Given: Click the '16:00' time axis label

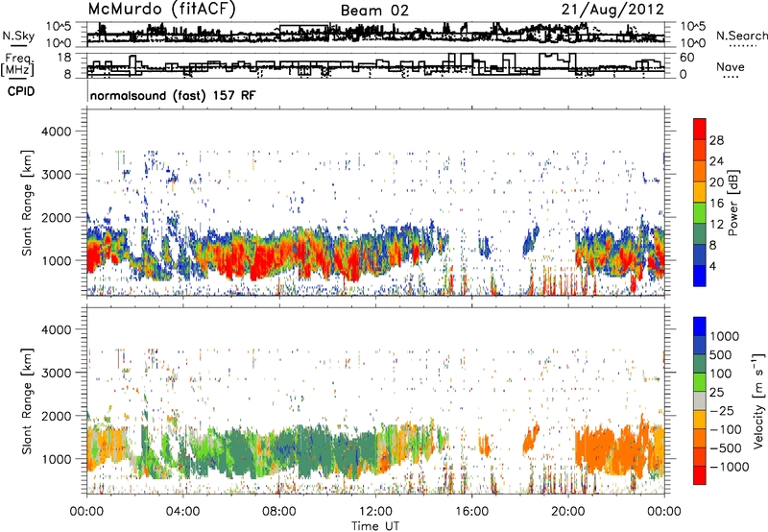Looking at the screenshot, I should pos(471,512).
